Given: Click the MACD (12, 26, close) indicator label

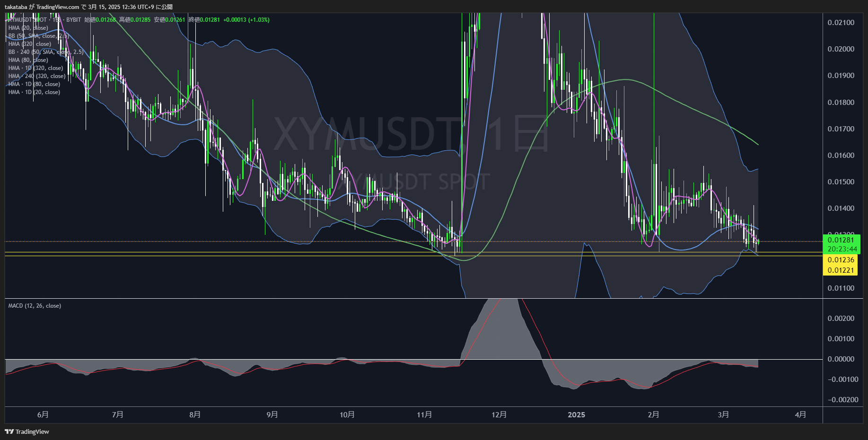Looking at the screenshot, I should click(35, 306).
